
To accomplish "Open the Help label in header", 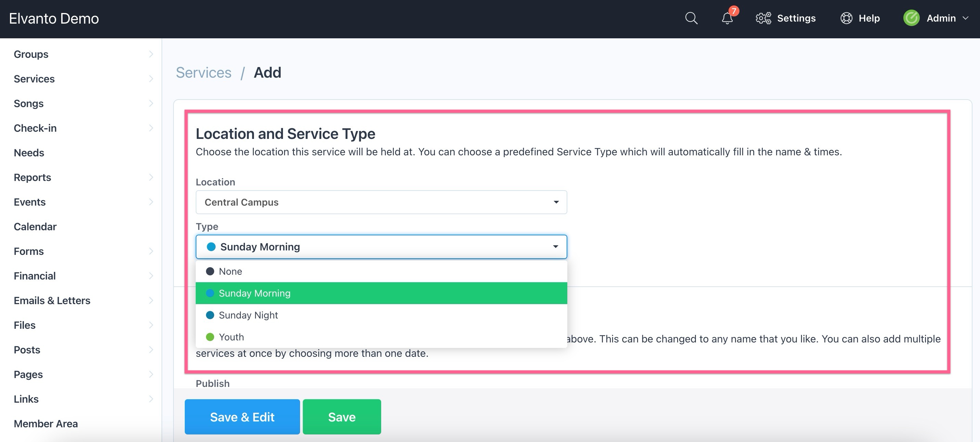I will (x=869, y=18).
